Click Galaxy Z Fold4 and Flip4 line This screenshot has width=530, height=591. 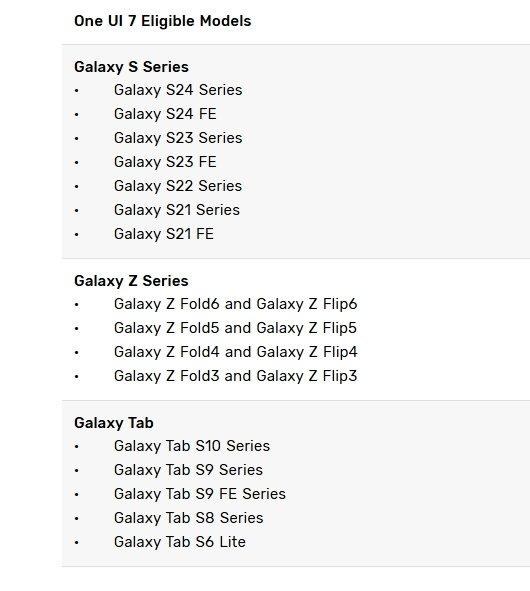(236, 352)
